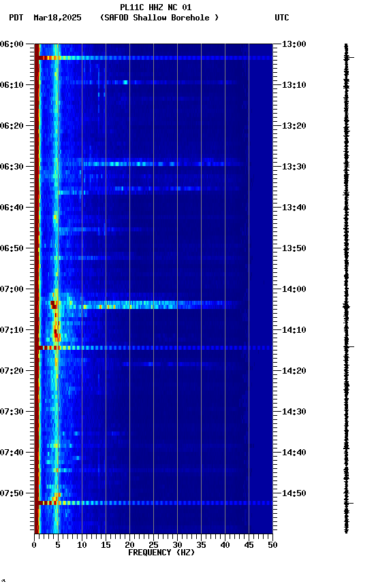Click the 13:00 UTC time label
This screenshot has height=588, width=376.
(x=294, y=44)
